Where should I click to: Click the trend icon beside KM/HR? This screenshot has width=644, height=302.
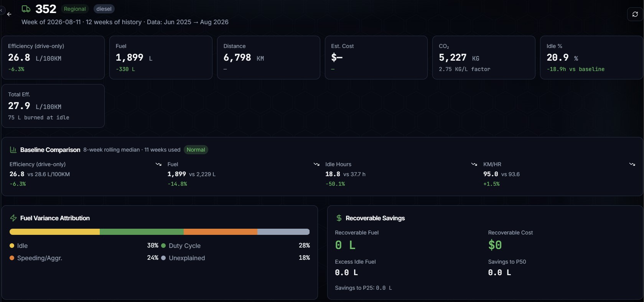[632, 164]
